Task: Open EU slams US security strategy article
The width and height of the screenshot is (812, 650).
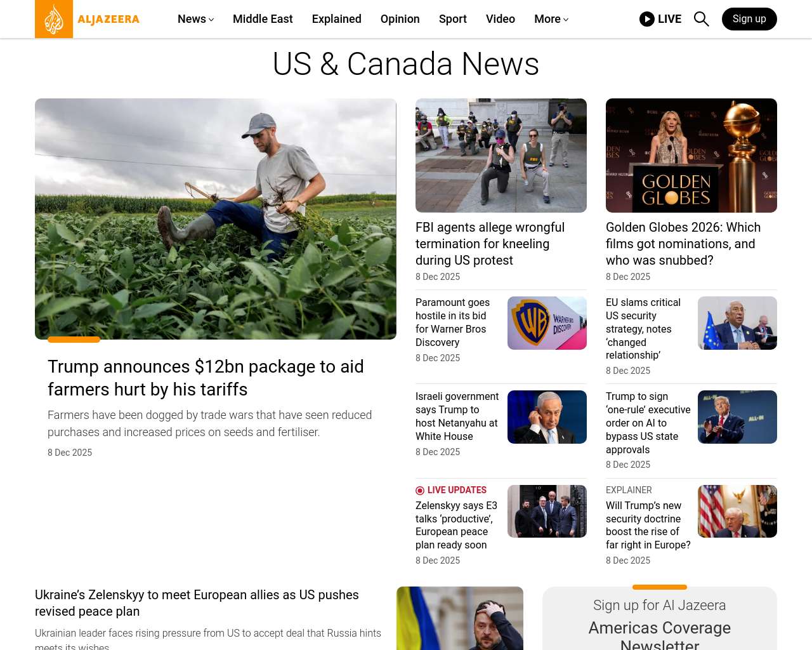Action: (x=643, y=329)
